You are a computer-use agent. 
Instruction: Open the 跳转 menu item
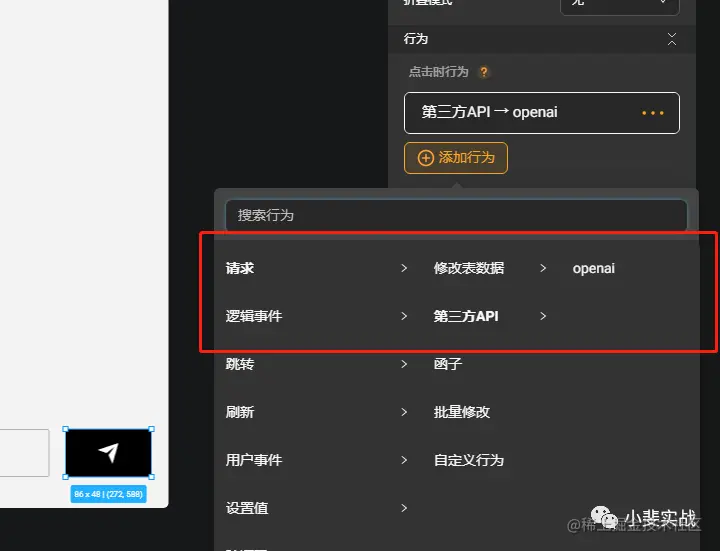(x=239, y=364)
